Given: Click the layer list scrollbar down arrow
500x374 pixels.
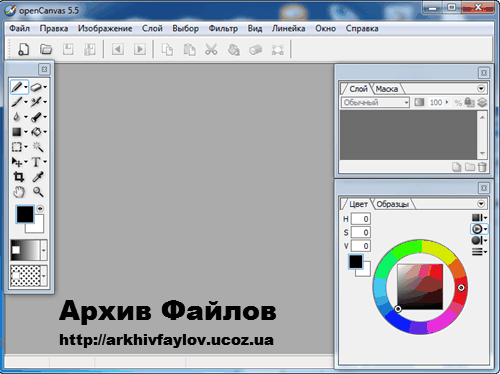Looking at the screenshot, I should point(482,153).
